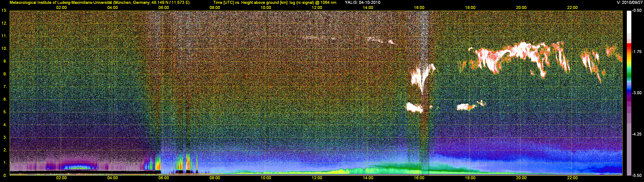Click the Meteorological Institute of Ludwig-Maximilians-Universität title text
The width and height of the screenshot is (644, 182).
[100, 3]
